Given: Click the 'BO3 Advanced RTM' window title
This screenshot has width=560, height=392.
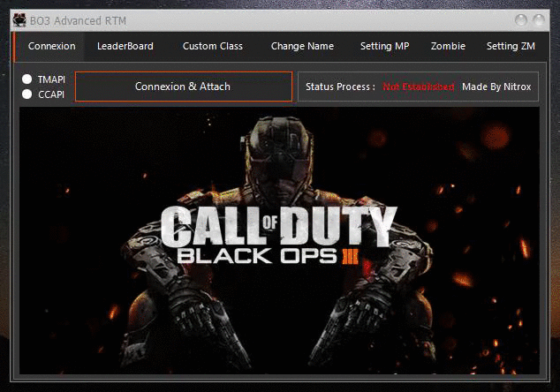Looking at the screenshot, I should click(x=78, y=20).
